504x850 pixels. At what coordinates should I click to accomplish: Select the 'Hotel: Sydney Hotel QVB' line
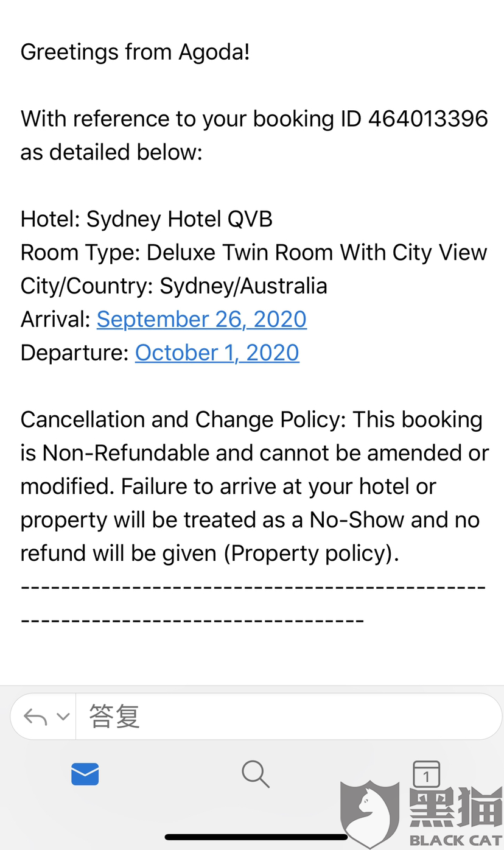146,219
